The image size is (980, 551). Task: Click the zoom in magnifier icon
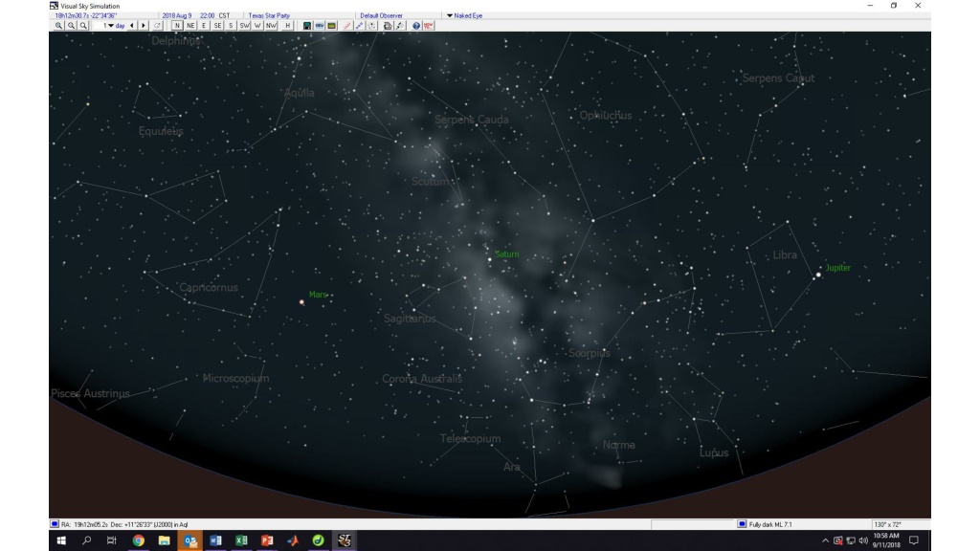click(58, 26)
